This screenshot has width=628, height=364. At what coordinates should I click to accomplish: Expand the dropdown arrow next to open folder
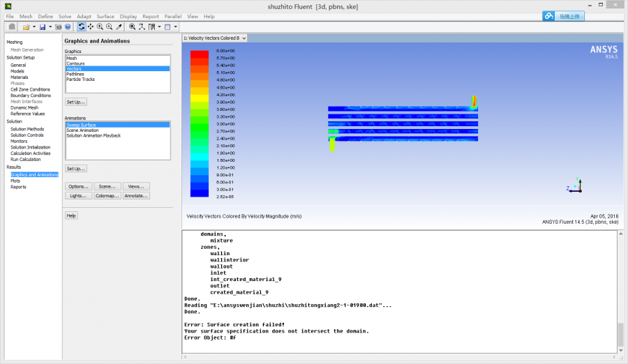[x=33, y=26]
